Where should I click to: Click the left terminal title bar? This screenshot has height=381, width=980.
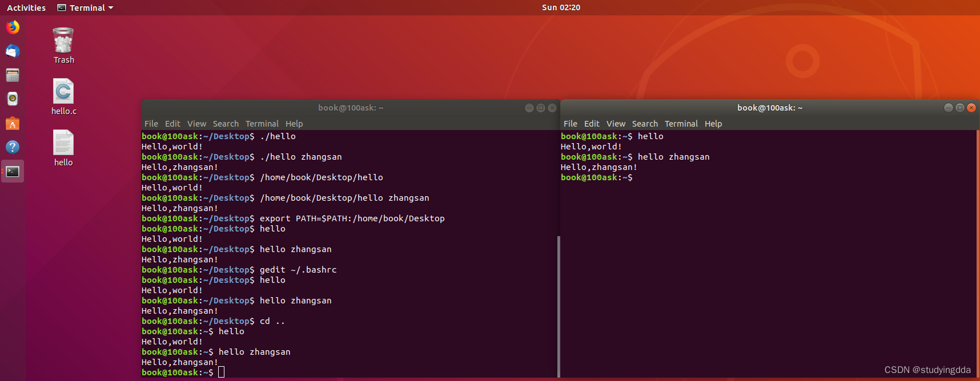(x=351, y=108)
